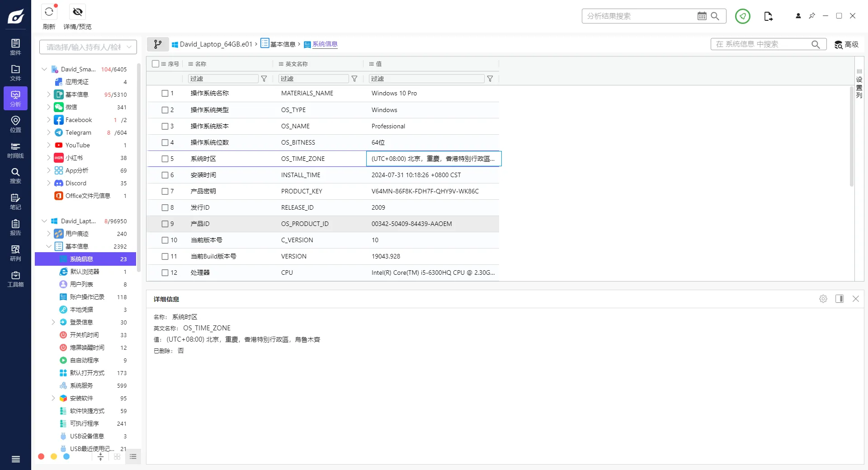This screenshot has height=470, width=868.
Task: Open the toolbox (工具箱) sidebar icon
Action: pos(15,279)
